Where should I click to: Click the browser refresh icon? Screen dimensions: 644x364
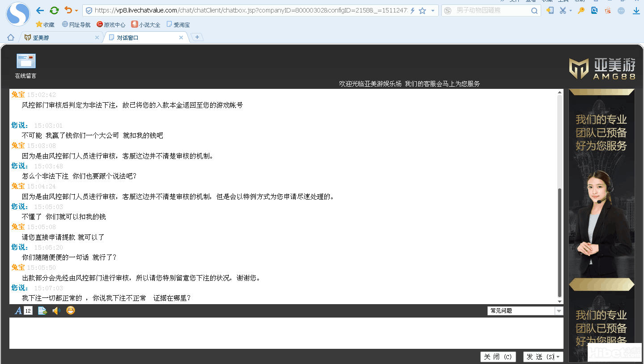click(54, 10)
